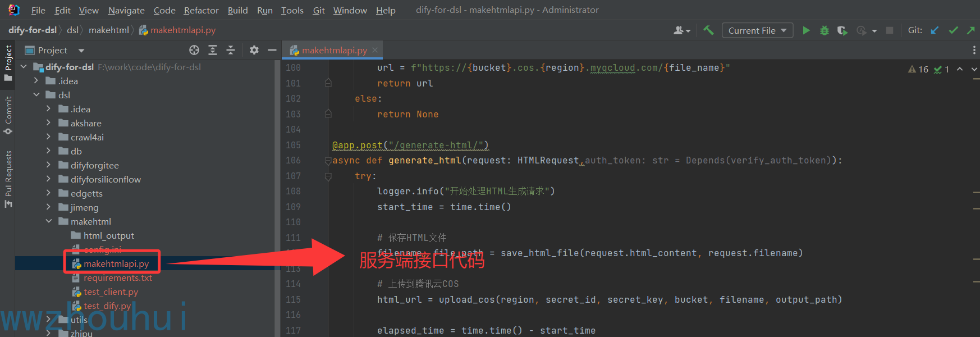Open the Git menu
The height and width of the screenshot is (337, 980).
coord(319,10)
